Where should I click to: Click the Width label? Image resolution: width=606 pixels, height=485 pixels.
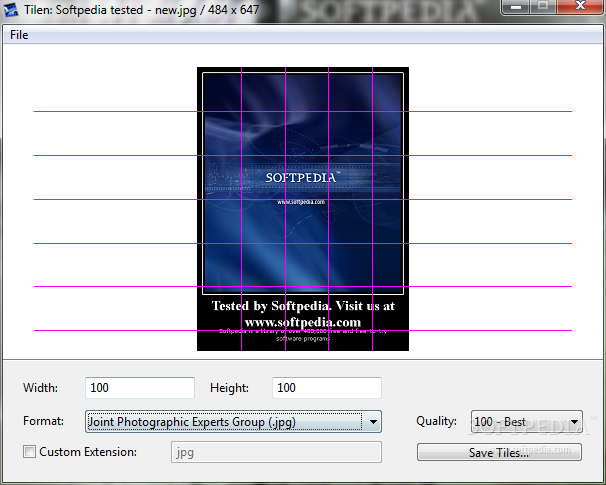(41, 388)
